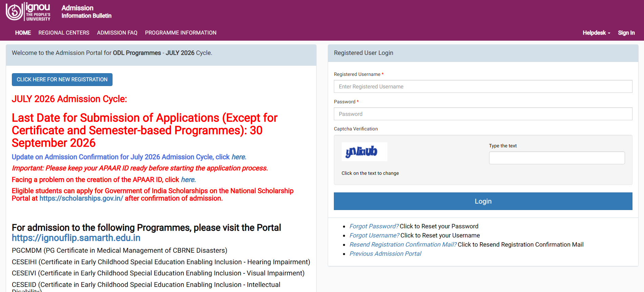Select PROGRAMME INFORMATION in navigation bar
The width and height of the screenshot is (644, 292).
(x=181, y=33)
